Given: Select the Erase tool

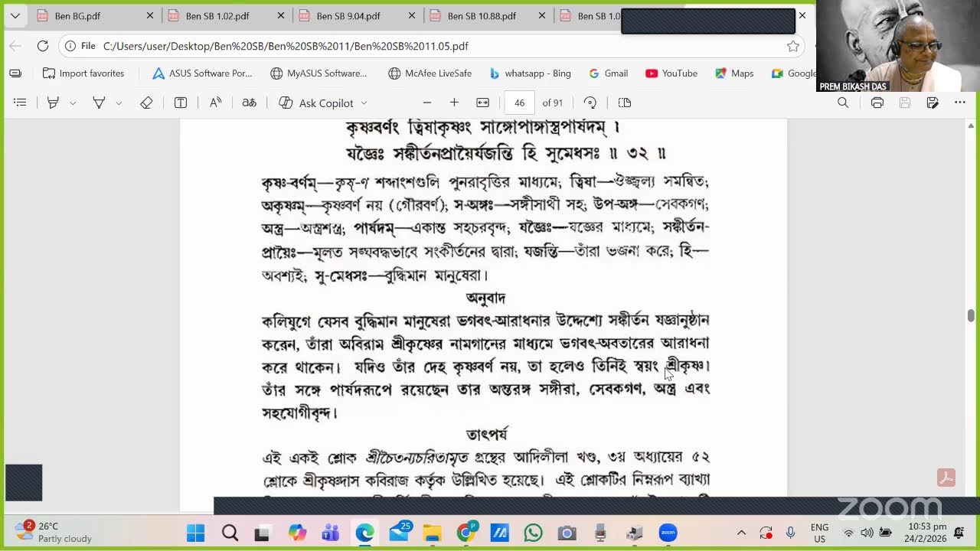Looking at the screenshot, I should pyautogui.click(x=146, y=103).
